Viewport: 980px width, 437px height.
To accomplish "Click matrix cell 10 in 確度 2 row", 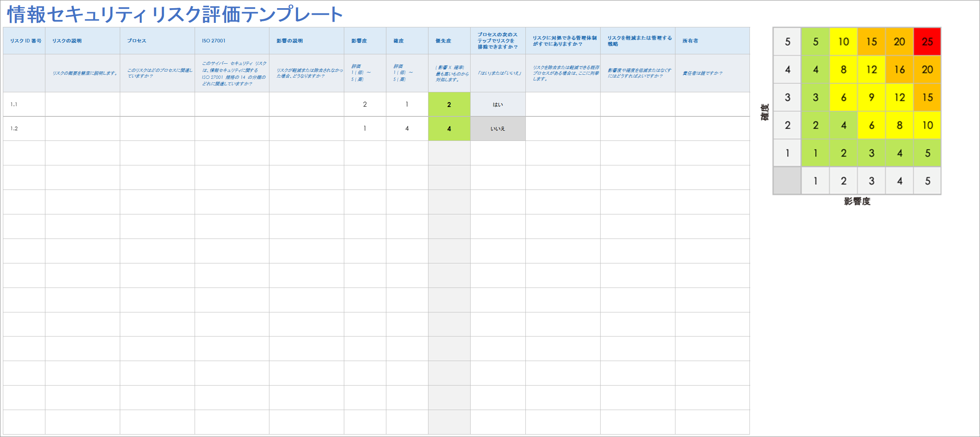I will [x=927, y=125].
